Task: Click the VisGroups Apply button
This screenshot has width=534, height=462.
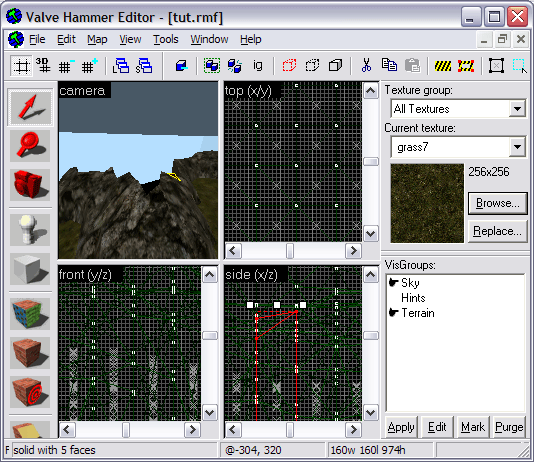Action: [x=401, y=427]
